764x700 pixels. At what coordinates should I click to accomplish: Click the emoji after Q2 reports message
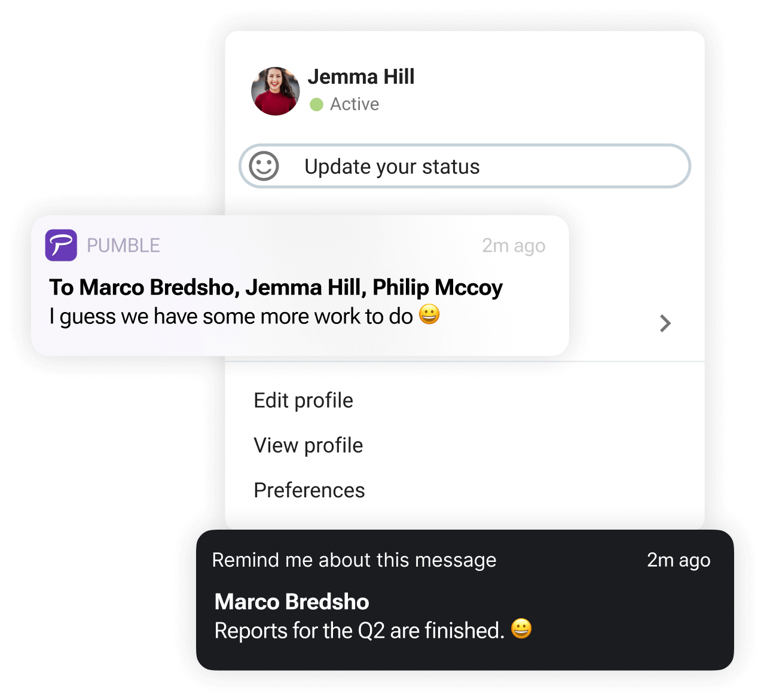521,629
